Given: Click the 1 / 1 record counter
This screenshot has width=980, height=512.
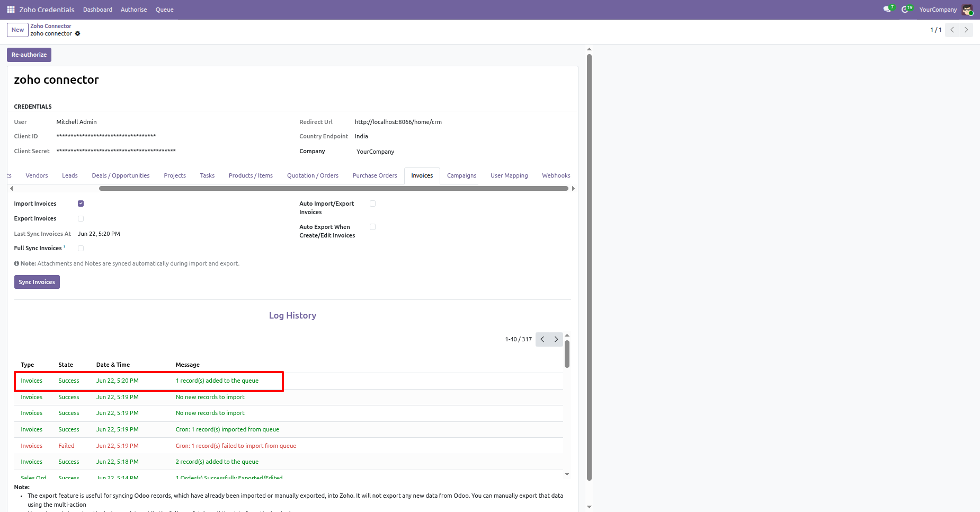Looking at the screenshot, I should coord(936,30).
